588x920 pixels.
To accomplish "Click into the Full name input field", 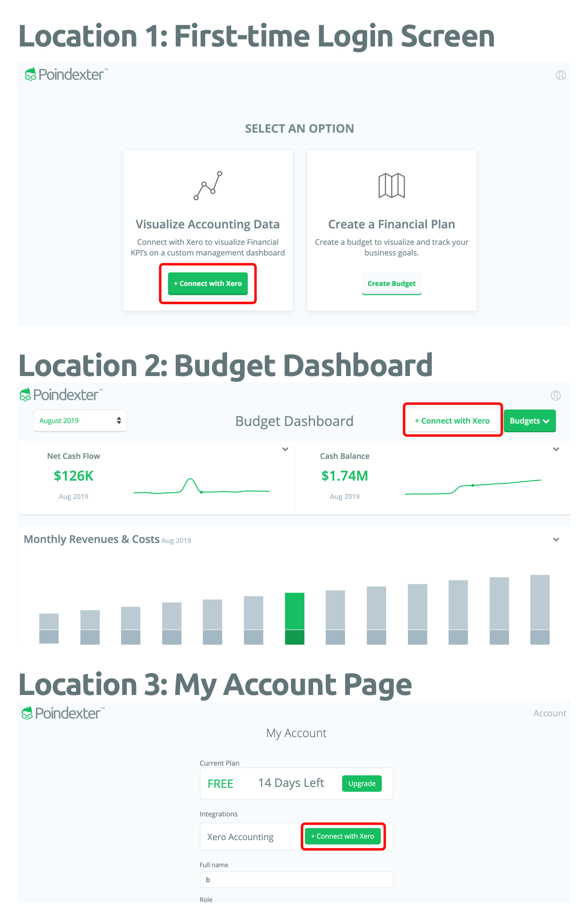I will click(x=296, y=880).
